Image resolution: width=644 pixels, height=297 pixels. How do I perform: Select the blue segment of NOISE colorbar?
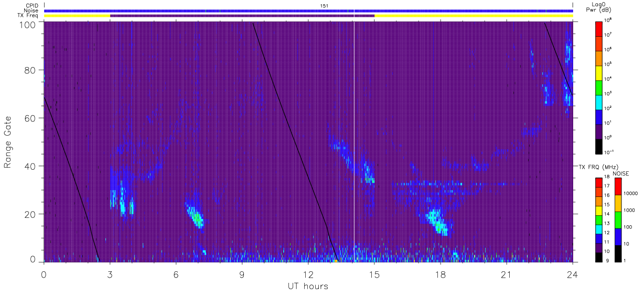click(x=617, y=236)
